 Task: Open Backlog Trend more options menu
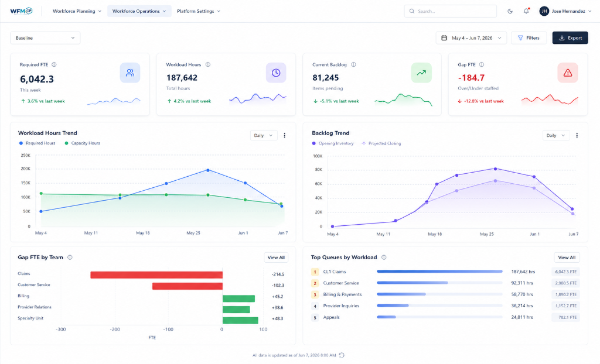pos(577,135)
